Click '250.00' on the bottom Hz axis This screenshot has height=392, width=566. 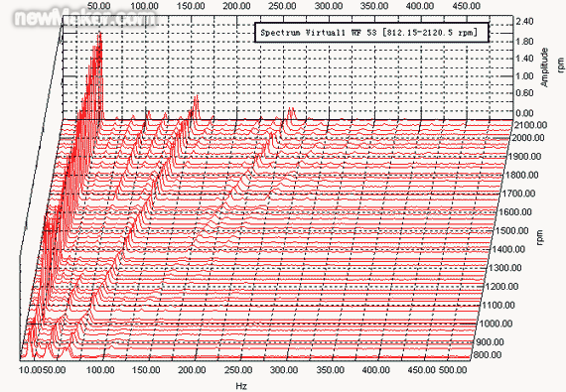pos(238,370)
